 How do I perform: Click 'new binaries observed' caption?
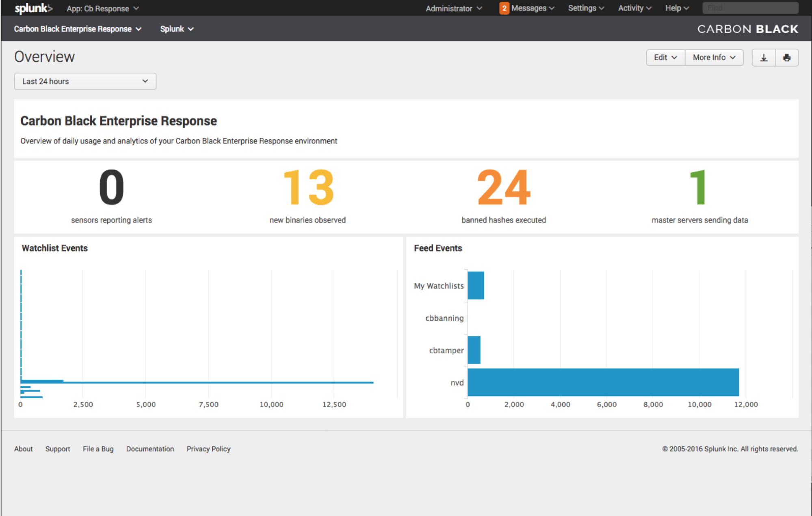pyautogui.click(x=307, y=220)
